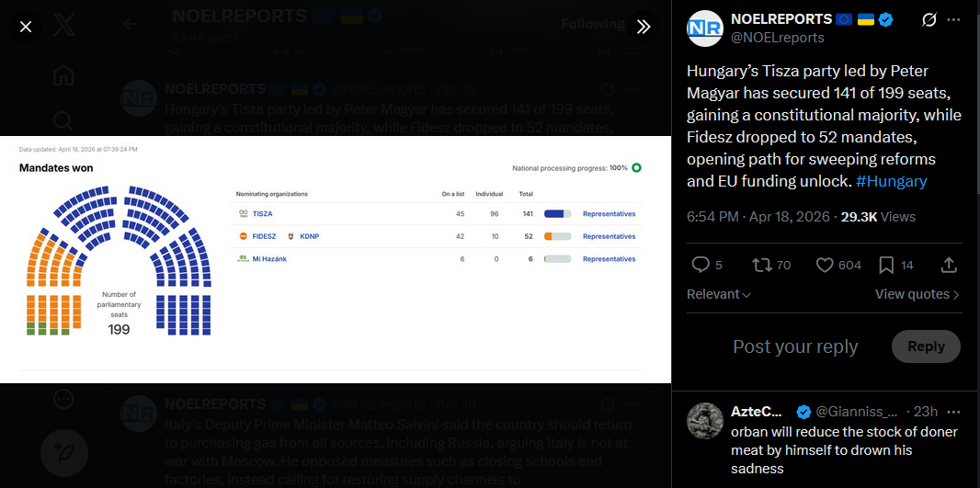Open more options on AzteC reply

coord(953,412)
